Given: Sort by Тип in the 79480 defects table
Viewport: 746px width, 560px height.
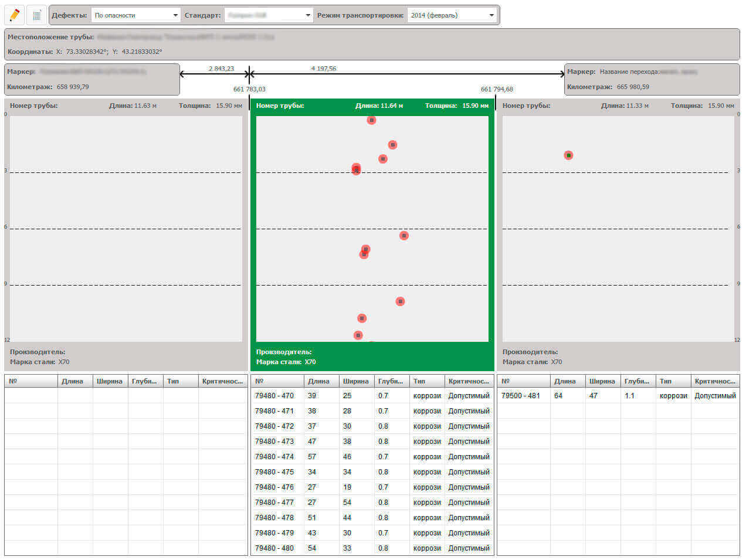Looking at the screenshot, I should click(427, 381).
